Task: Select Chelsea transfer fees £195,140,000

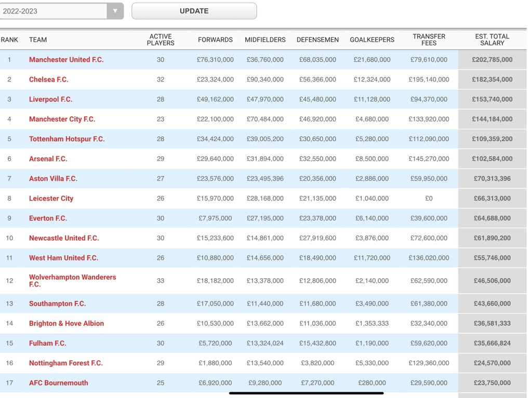Action: [x=429, y=79]
